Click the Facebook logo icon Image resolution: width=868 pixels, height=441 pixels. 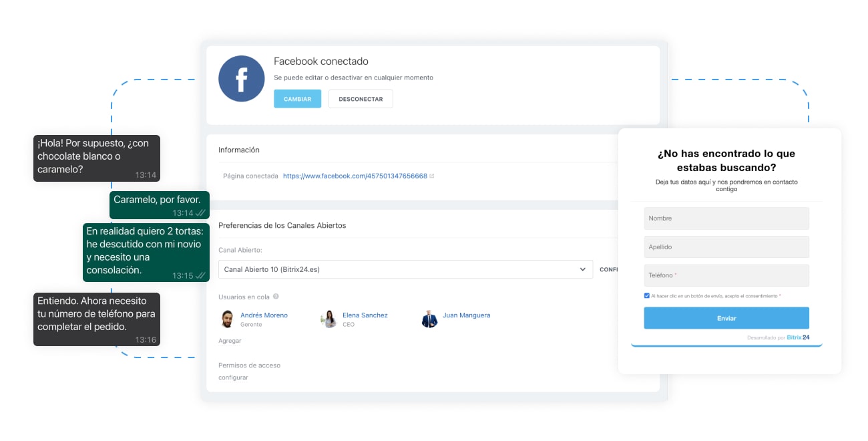pyautogui.click(x=241, y=79)
